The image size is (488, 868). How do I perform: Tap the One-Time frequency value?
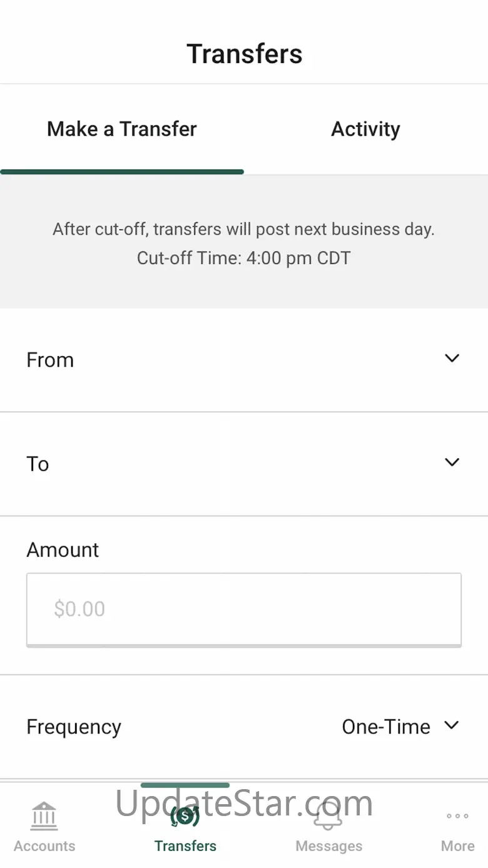point(385,727)
